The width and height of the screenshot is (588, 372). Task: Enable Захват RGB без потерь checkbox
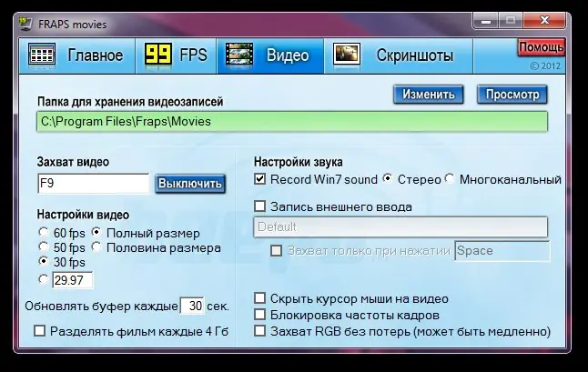[260, 331]
